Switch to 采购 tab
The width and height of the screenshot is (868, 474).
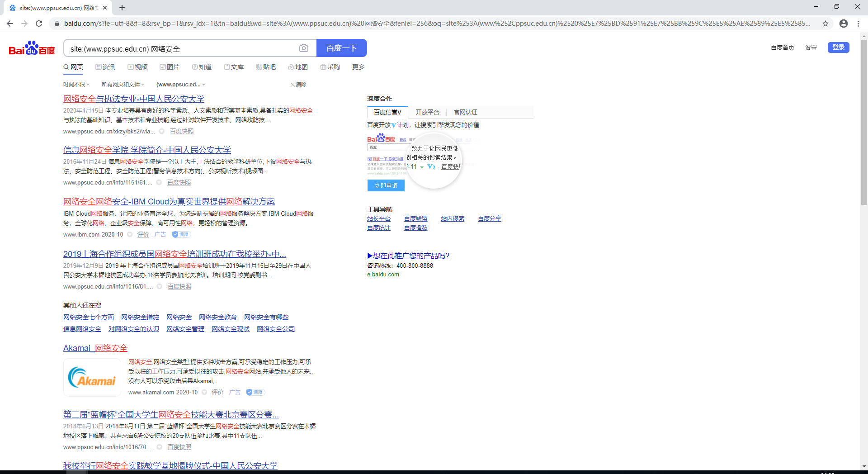point(330,67)
